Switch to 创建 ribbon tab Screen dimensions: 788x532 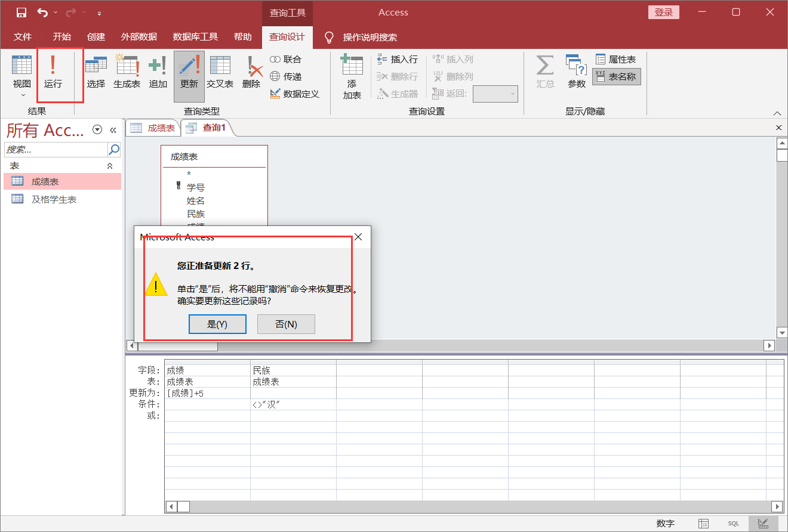(x=96, y=37)
